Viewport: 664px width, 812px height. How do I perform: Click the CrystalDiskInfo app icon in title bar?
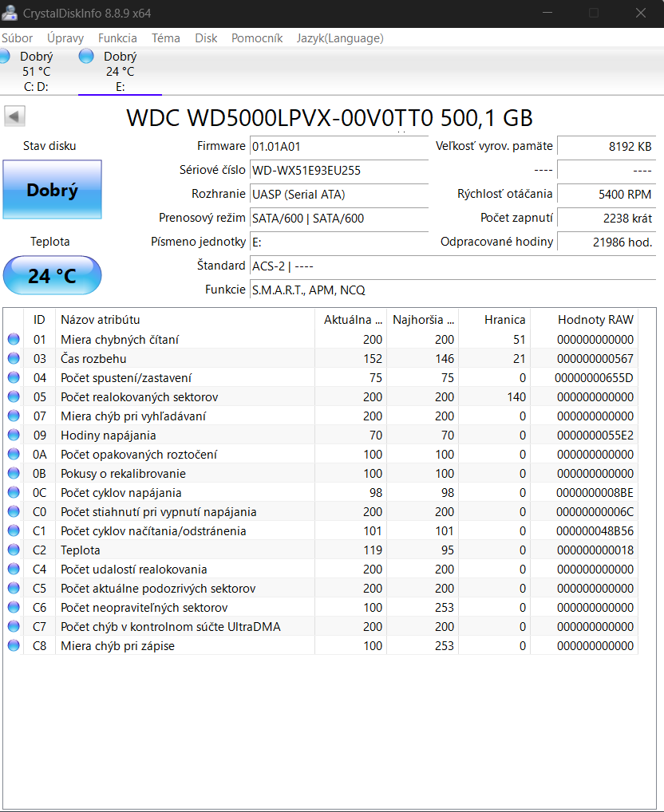click(10, 14)
